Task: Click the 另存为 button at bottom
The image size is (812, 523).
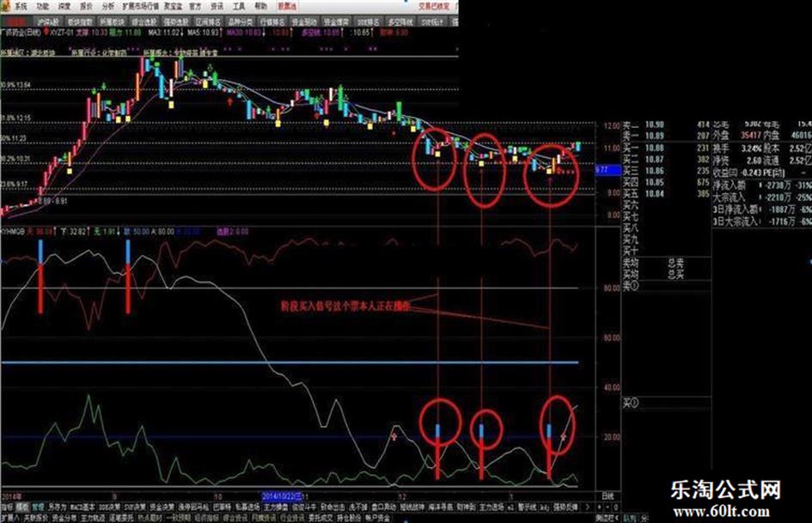Action: pos(57,507)
